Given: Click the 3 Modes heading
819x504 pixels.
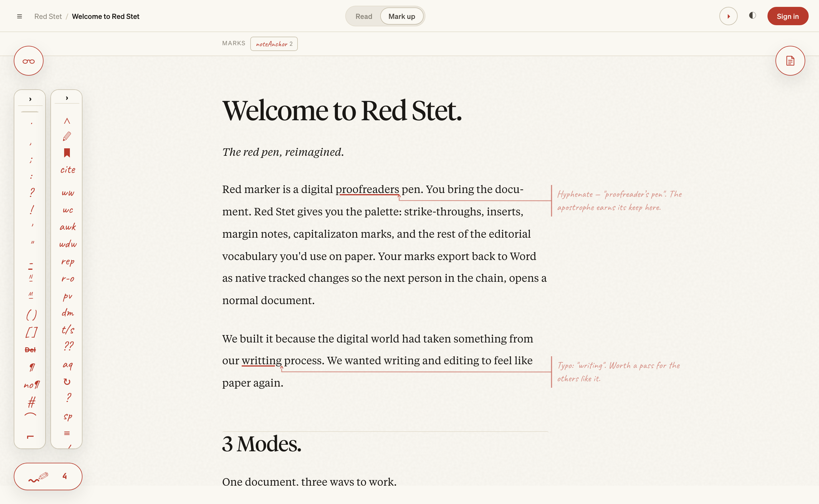Looking at the screenshot, I should coord(261,444).
